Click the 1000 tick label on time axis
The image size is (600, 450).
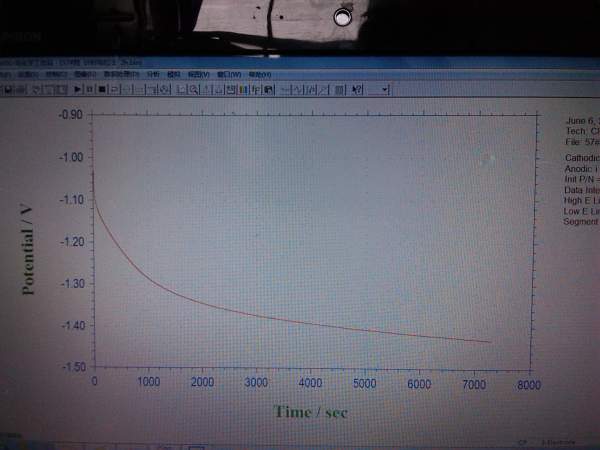[148, 382]
